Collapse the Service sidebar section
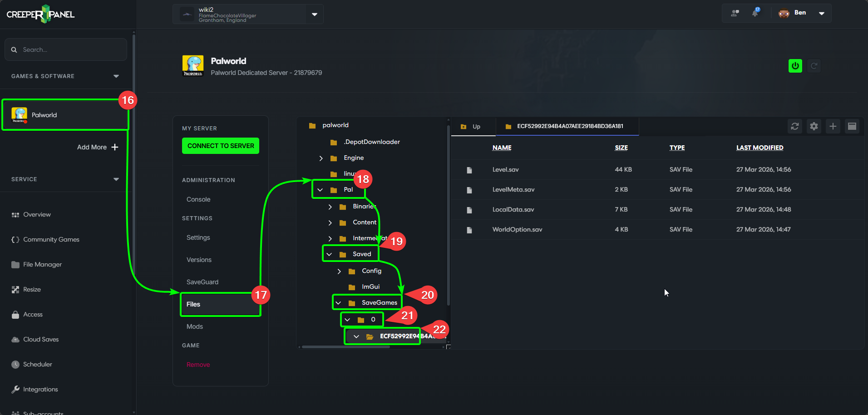868x415 pixels. tap(116, 179)
